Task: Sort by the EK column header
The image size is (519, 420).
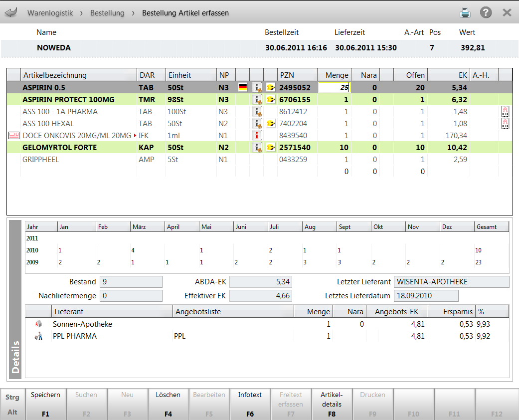Action: pyautogui.click(x=449, y=75)
